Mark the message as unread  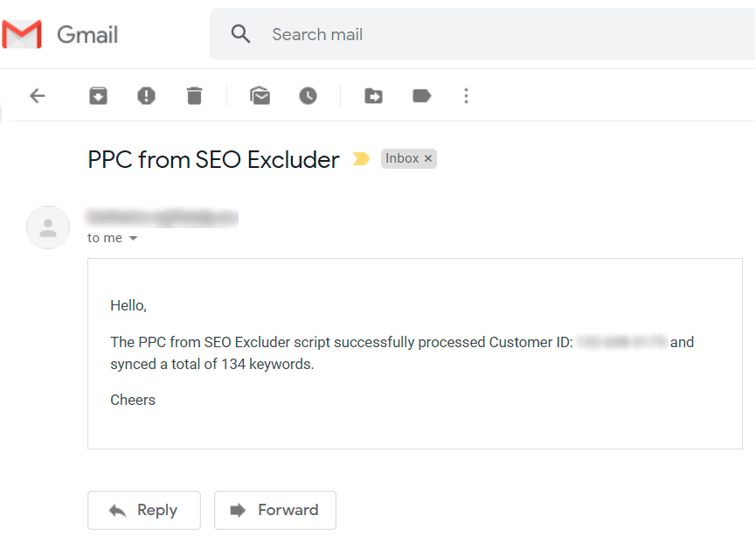pyautogui.click(x=260, y=95)
